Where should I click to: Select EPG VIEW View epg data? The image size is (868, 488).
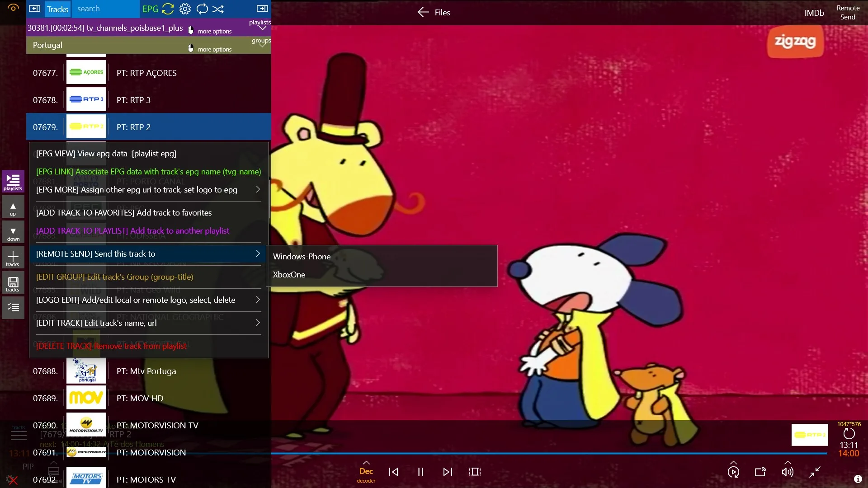pyautogui.click(x=149, y=154)
